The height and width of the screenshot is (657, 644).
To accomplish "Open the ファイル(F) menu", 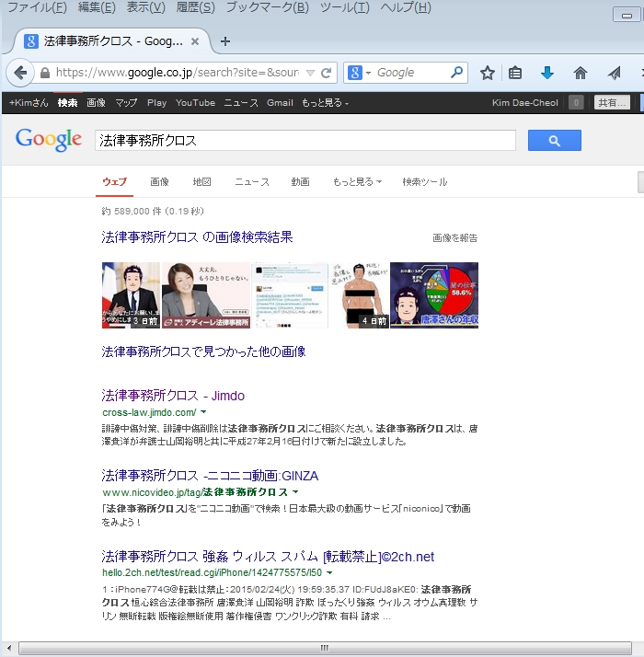I will tap(38, 7).
